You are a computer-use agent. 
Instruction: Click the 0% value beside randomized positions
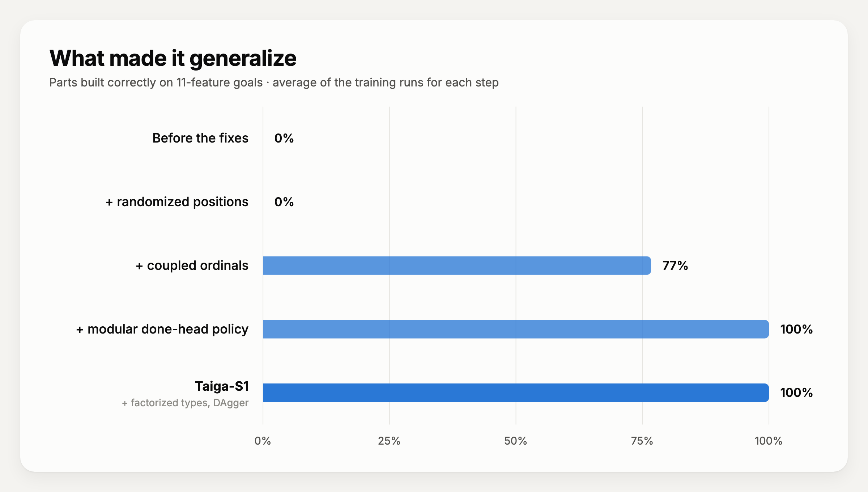point(284,202)
